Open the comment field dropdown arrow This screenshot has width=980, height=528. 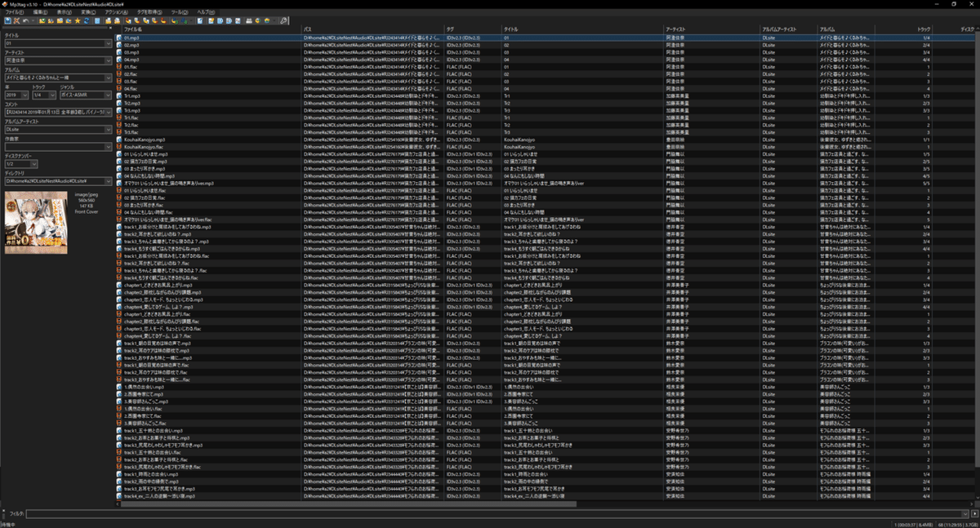point(108,113)
